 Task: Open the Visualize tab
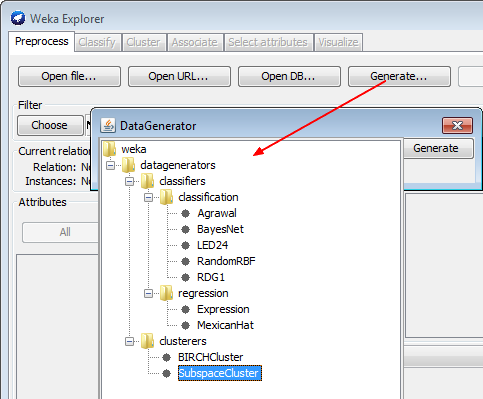(338, 42)
